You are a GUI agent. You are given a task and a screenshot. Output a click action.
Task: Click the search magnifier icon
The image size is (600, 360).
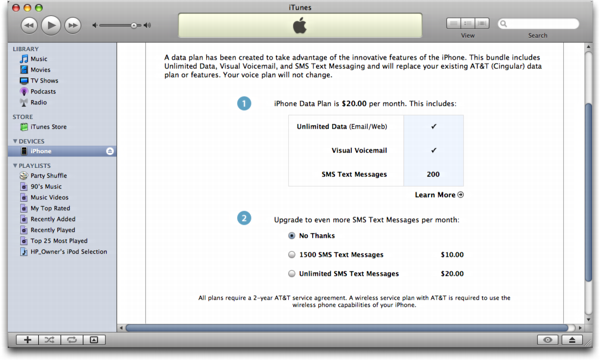(x=504, y=24)
